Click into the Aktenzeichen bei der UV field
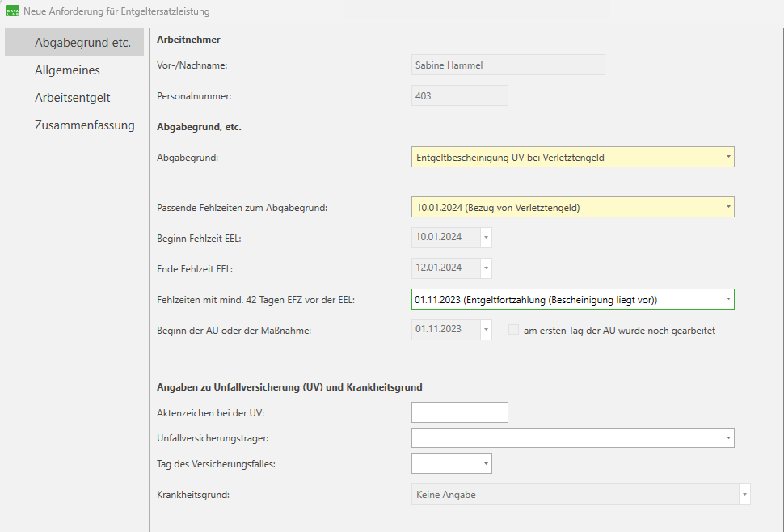The width and height of the screenshot is (784, 532). pos(459,412)
